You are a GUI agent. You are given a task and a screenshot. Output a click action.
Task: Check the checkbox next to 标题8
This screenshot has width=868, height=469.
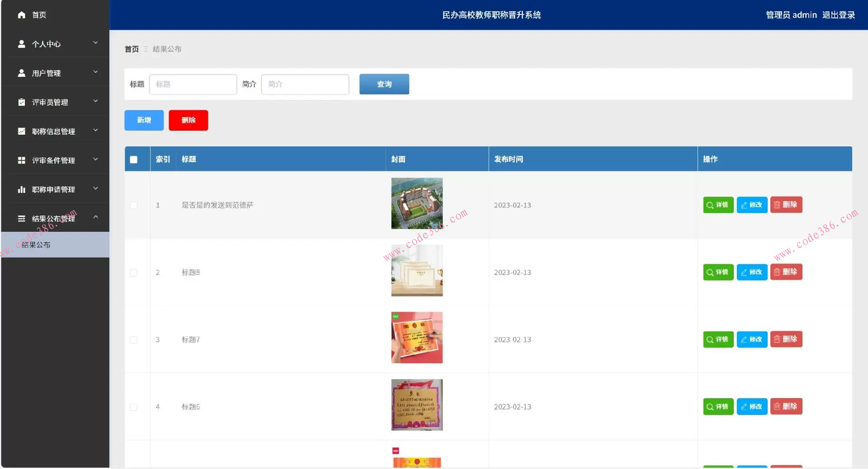(x=133, y=272)
